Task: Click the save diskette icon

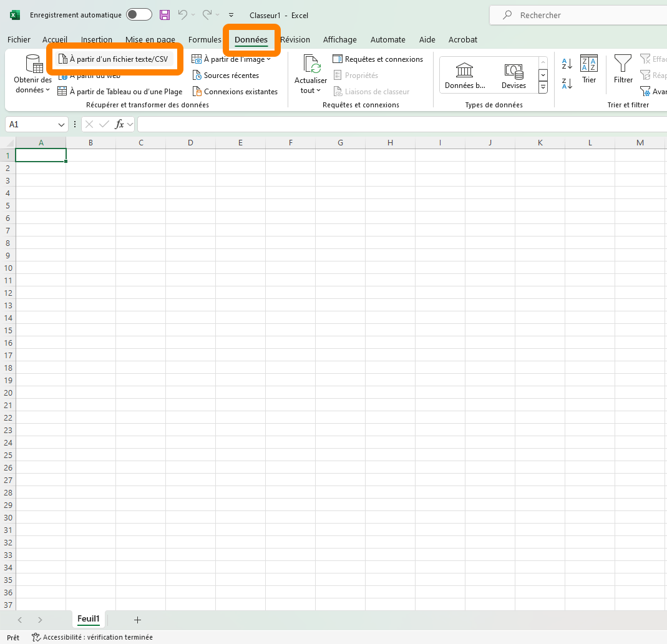Action: [x=165, y=15]
